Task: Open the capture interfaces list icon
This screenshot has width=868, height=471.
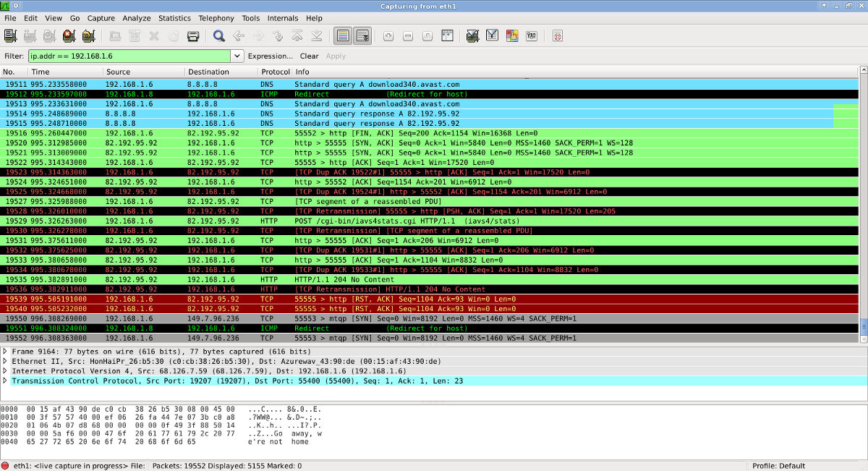Action: click(x=10, y=35)
